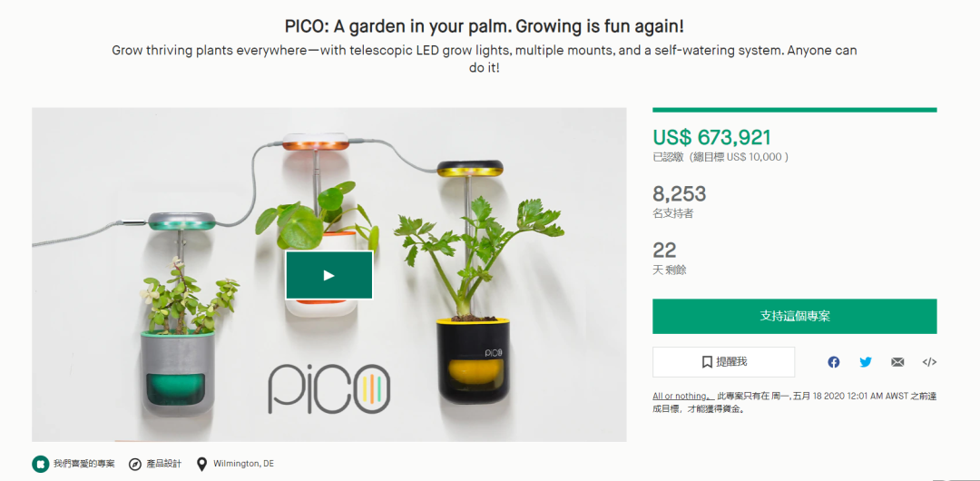
Task: Click the bookmark icon in 提醒我 button
Action: (x=707, y=362)
